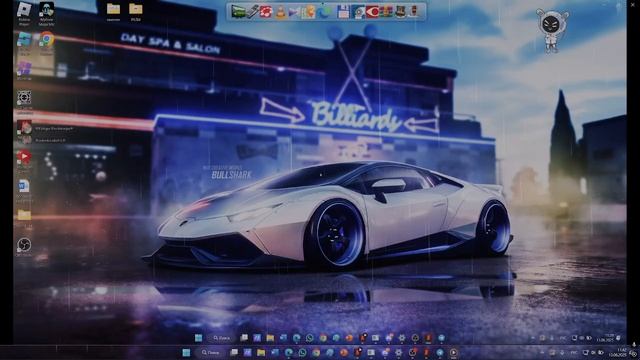Launch the blue swirl icon in the top dock
The height and width of the screenshot is (360, 640).
coord(324,12)
